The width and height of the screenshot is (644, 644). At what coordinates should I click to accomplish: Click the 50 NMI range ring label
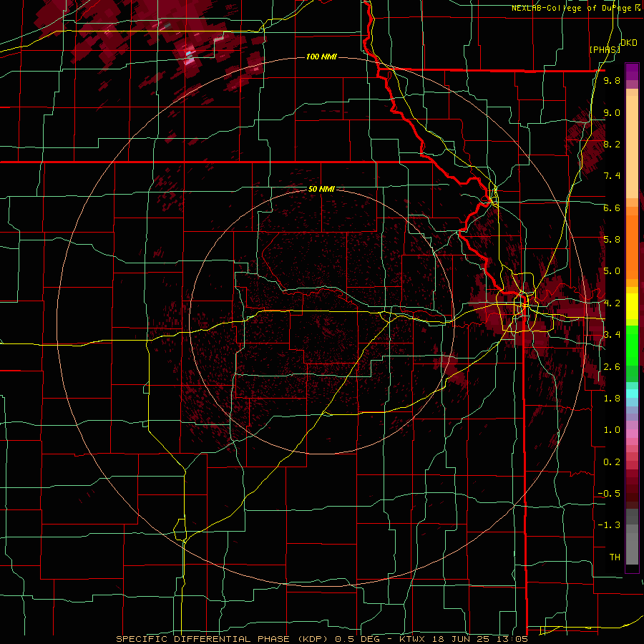pos(321,189)
